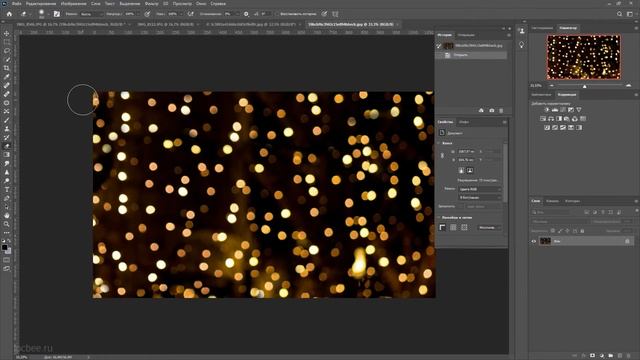
Task: Open the Search icon at top right
Action: coord(619,14)
